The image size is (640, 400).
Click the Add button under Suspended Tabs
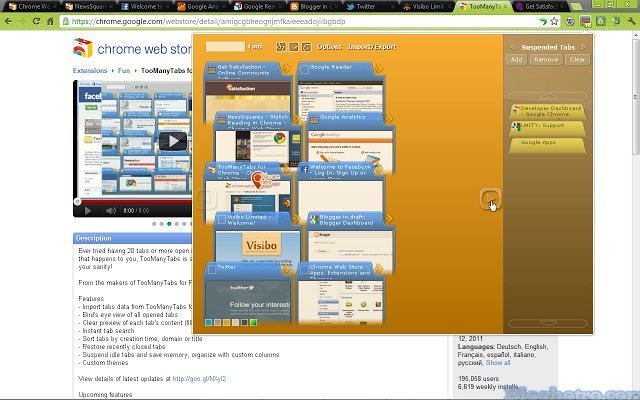[516, 60]
